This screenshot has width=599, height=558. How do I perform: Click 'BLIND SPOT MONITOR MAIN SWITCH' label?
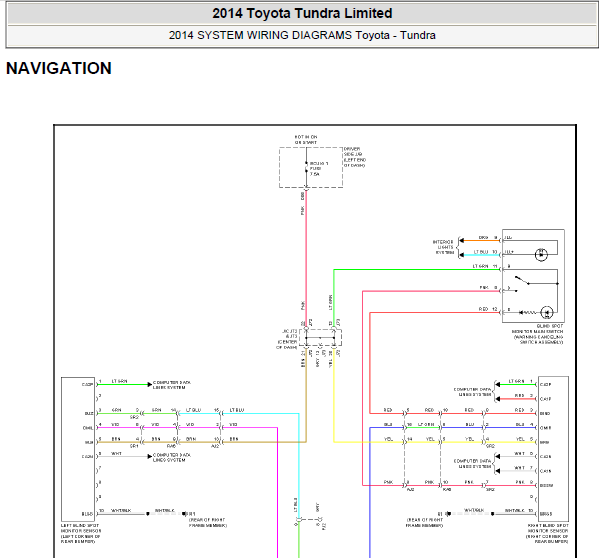pyautogui.click(x=537, y=334)
